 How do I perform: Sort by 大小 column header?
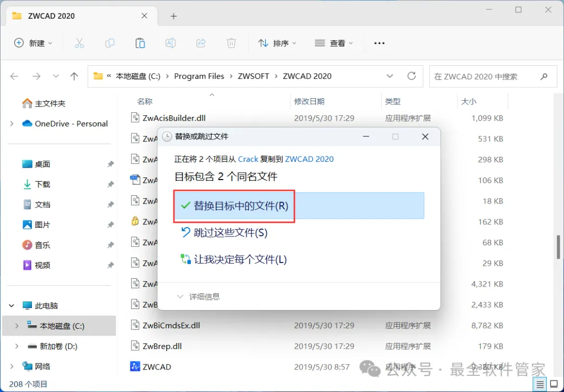tap(468, 102)
